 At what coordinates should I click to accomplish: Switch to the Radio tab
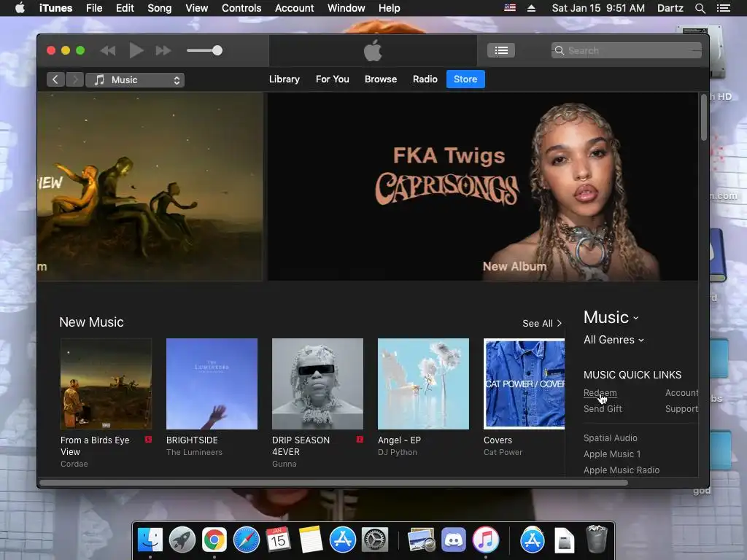coord(425,79)
